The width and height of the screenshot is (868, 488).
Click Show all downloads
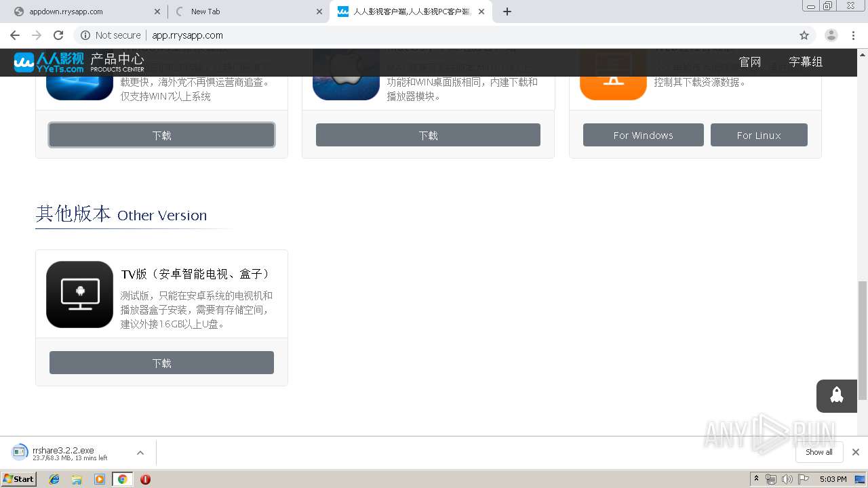coord(819,452)
